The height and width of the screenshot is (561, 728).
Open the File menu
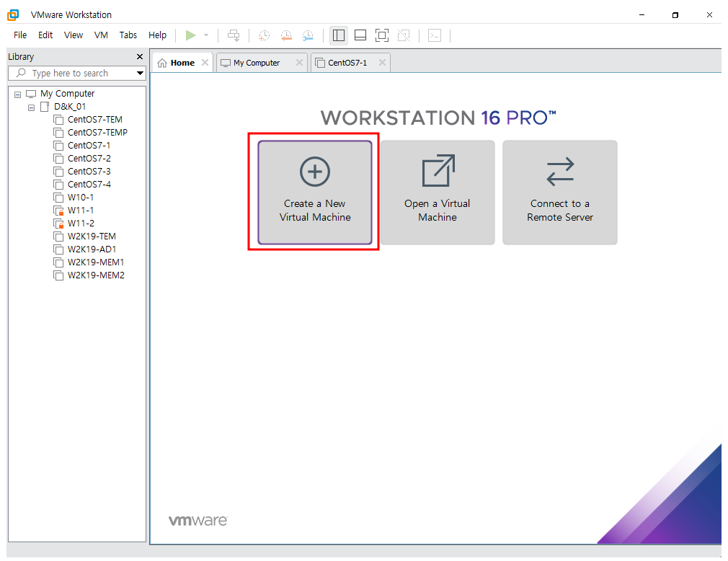coord(20,35)
